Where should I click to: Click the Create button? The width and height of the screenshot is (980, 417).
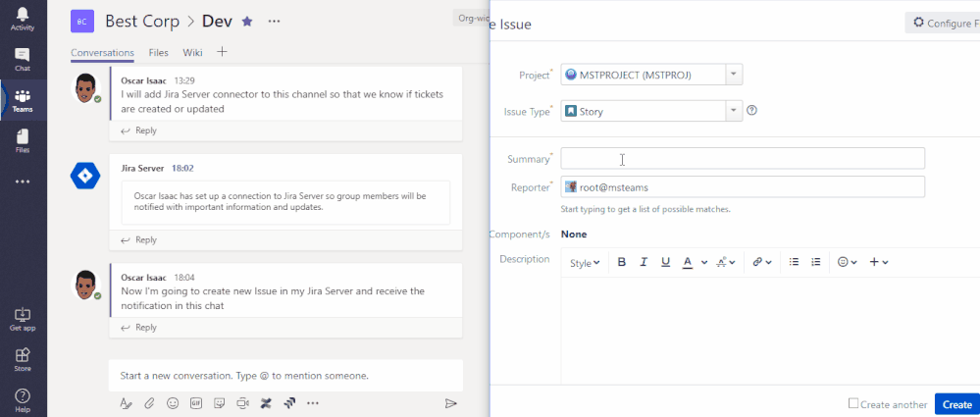[x=956, y=404]
